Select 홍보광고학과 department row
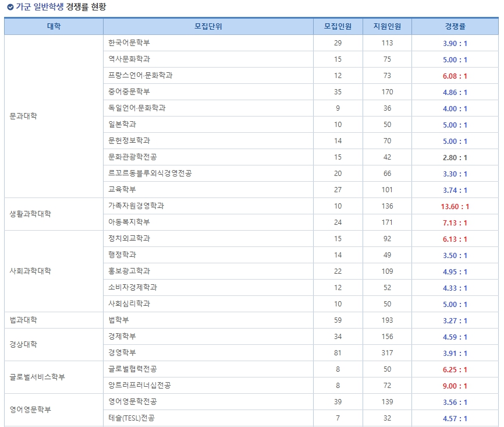This screenshot has width=504, height=427. click(x=301, y=271)
